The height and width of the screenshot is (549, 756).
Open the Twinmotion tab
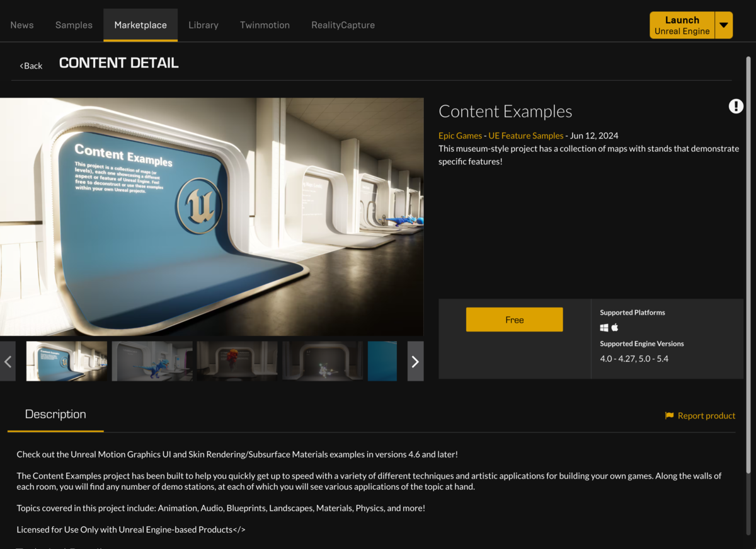tap(265, 25)
